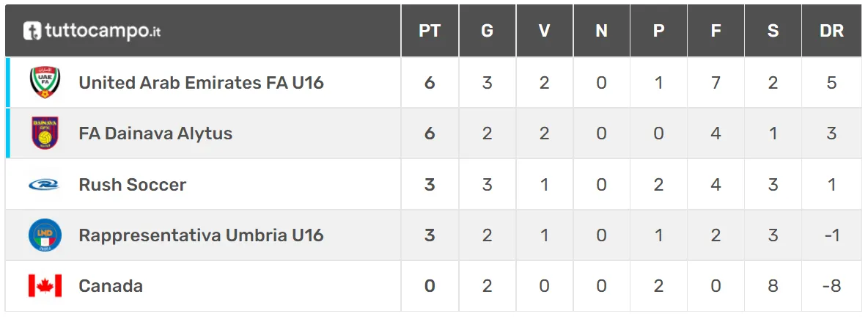868x319 pixels.
Task: Open Rappresentativa Umbria U16 team link
Action: tap(201, 235)
